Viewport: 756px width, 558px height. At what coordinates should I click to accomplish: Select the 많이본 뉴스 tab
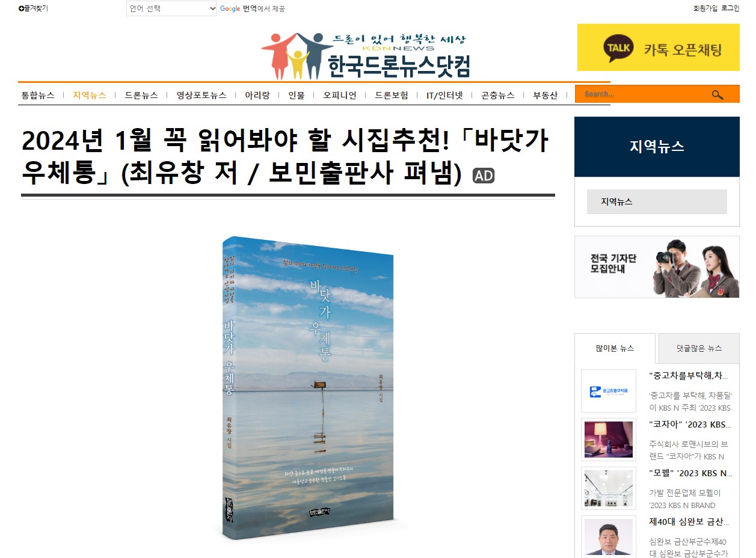(615, 348)
